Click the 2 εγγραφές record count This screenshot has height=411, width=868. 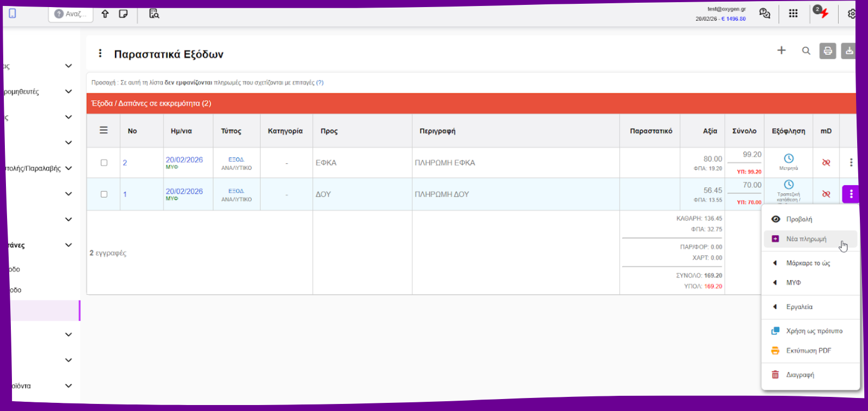click(108, 253)
